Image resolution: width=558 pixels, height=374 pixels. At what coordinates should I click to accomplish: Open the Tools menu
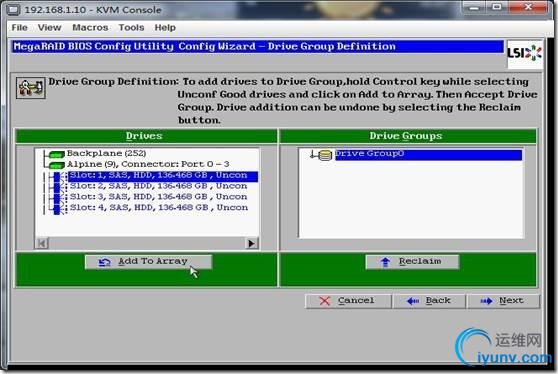click(131, 27)
